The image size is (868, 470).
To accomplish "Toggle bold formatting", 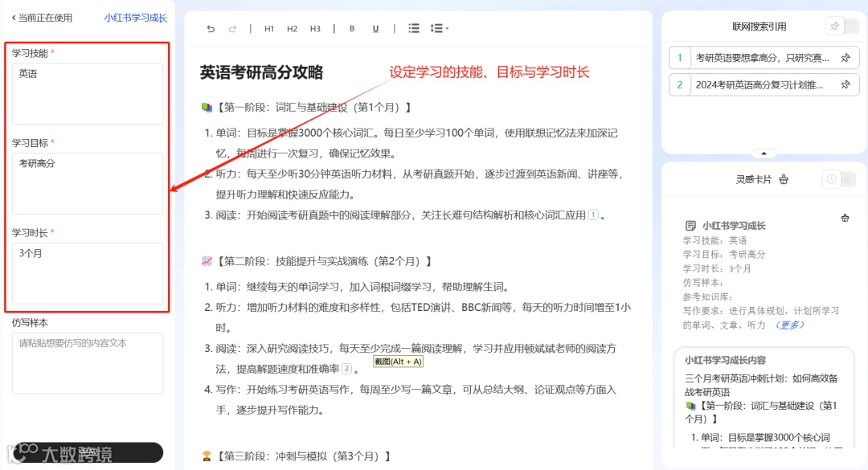I will (352, 29).
